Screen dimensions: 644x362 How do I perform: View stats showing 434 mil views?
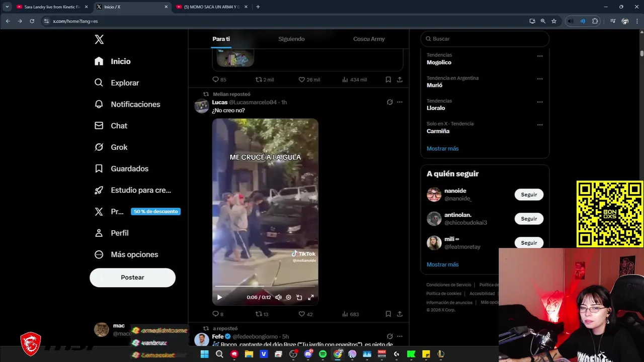click(x=354, y=79)
